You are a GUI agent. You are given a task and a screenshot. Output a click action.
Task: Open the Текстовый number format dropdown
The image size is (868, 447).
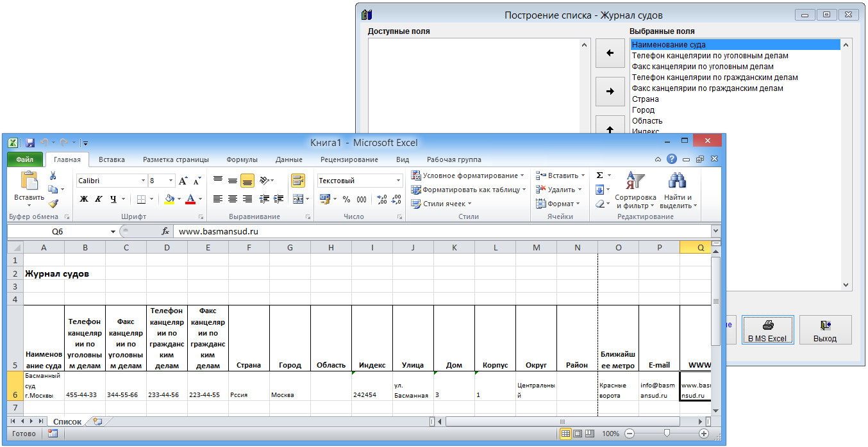tap(397, 181)
